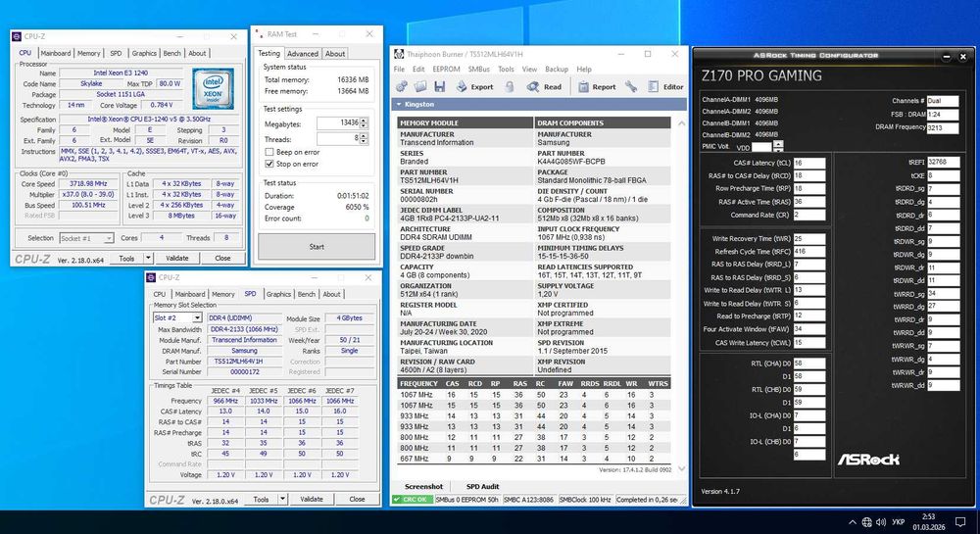Click Validate in the CPU-Z SPD window
980x534 pixels.
312,499
